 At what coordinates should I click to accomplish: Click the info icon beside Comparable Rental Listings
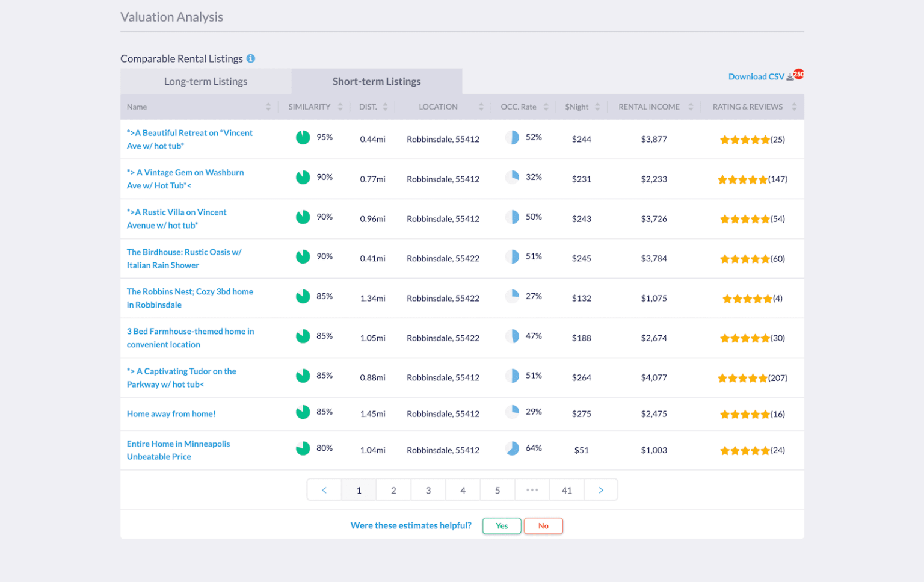click(251, 58)
